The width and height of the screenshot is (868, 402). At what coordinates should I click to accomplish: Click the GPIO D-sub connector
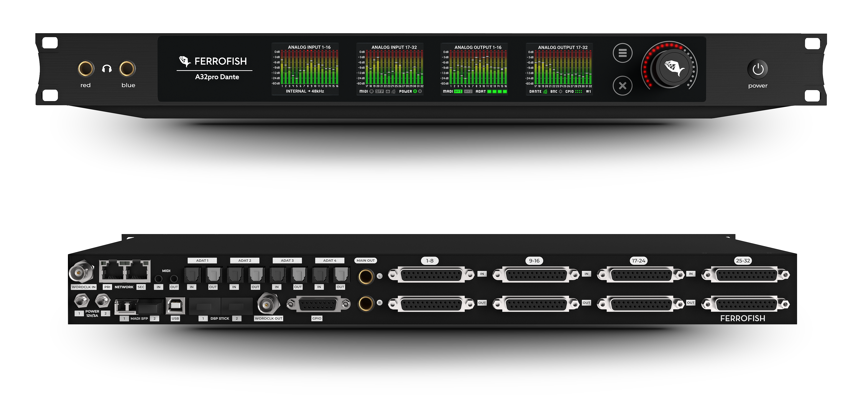(318, 304)
